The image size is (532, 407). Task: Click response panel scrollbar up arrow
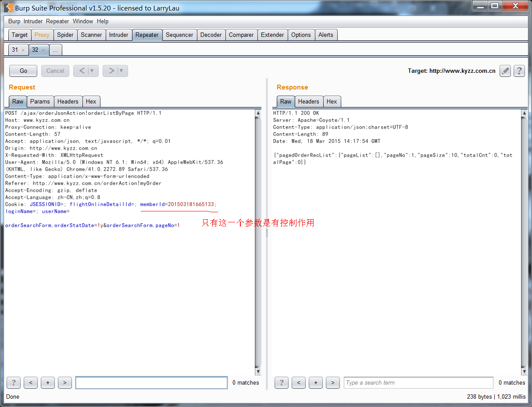524,113
